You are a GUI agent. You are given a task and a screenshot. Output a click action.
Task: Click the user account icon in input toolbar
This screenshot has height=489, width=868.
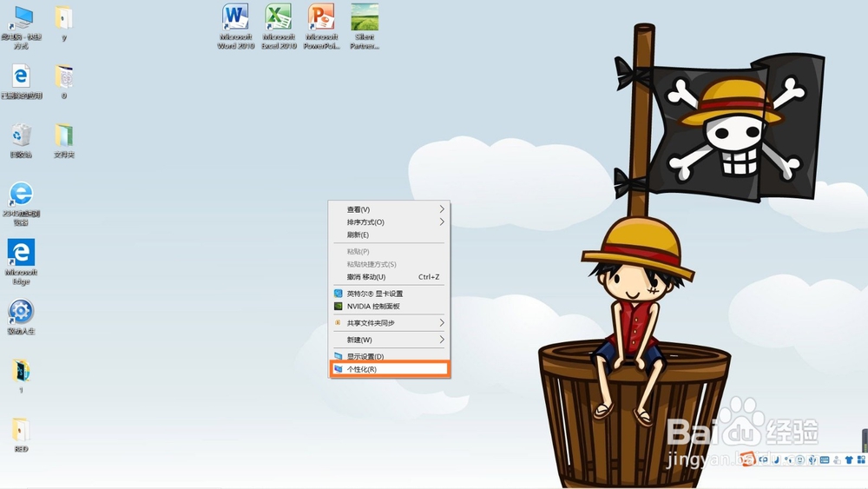837,459
